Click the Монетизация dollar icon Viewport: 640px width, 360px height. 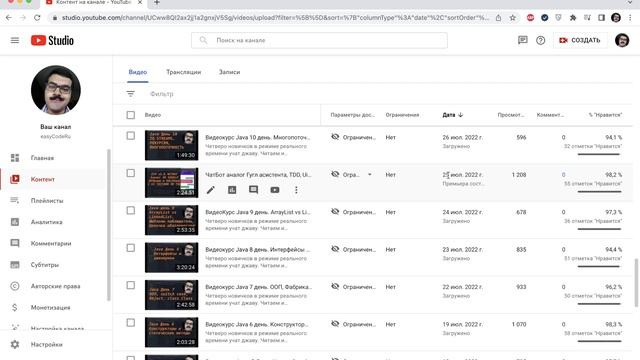[x=15, y=307]
